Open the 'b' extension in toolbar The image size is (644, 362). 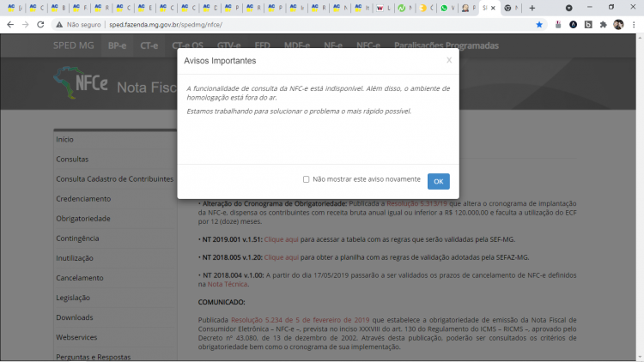[x=588, y=25]
